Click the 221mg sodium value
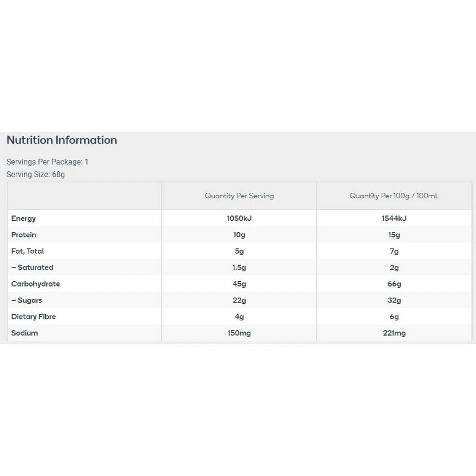 (x=394, y=333)
